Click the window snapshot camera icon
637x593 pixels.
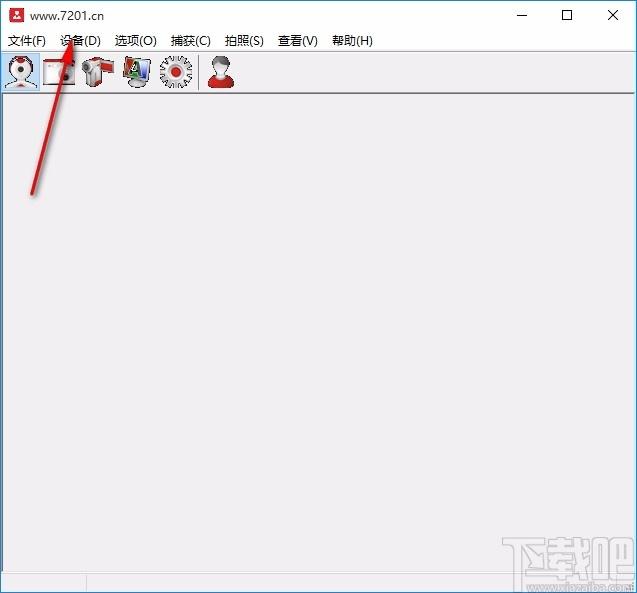point(59,72)
